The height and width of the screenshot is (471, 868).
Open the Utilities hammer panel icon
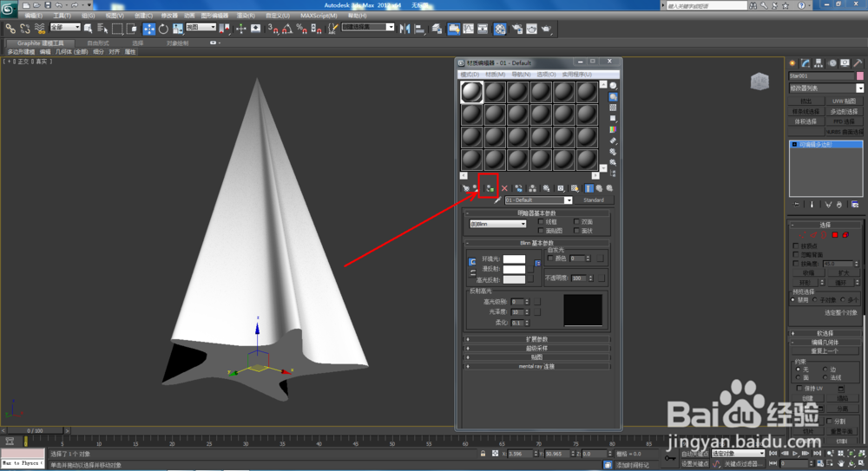tap(858, 63)
